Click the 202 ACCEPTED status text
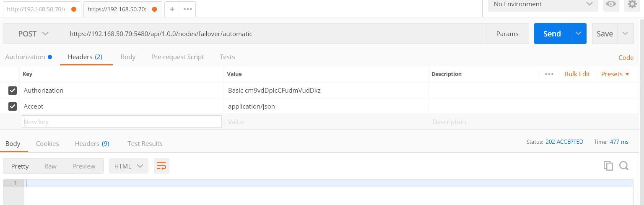This screenshot has height=205, width=644. pos(564,142)
